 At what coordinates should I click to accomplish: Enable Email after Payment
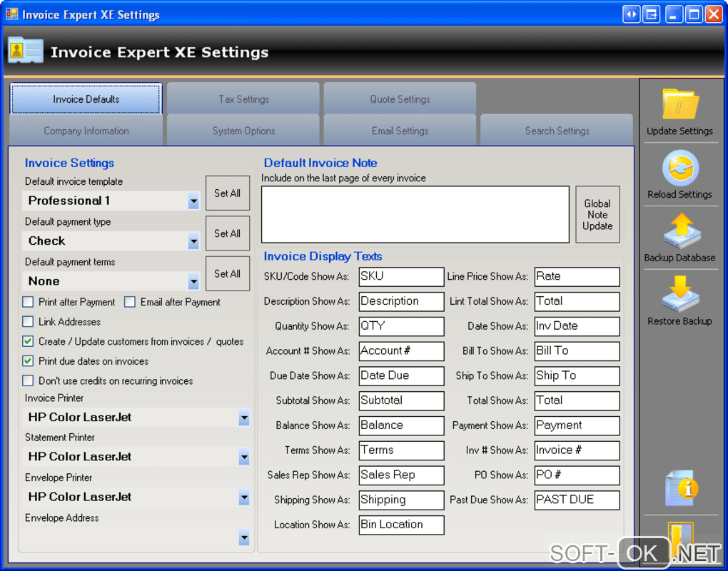[x=130, y=302]
